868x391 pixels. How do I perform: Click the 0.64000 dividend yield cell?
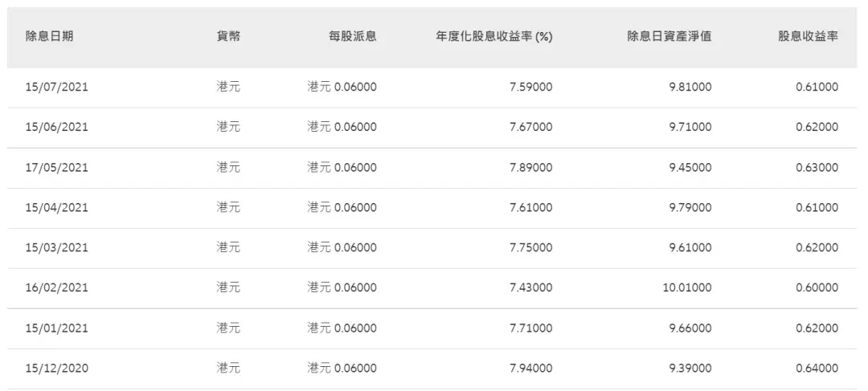817,369
